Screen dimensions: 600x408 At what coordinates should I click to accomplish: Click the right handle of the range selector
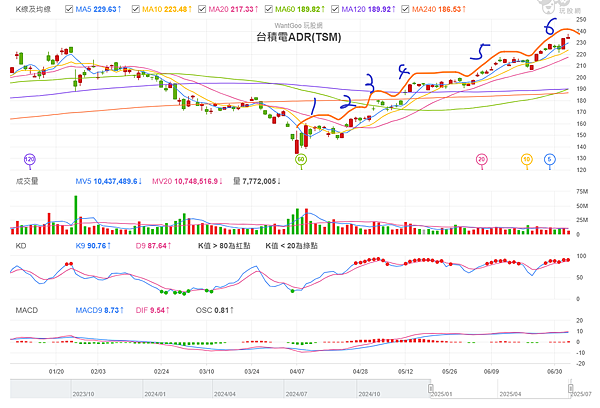click(570, 388)
